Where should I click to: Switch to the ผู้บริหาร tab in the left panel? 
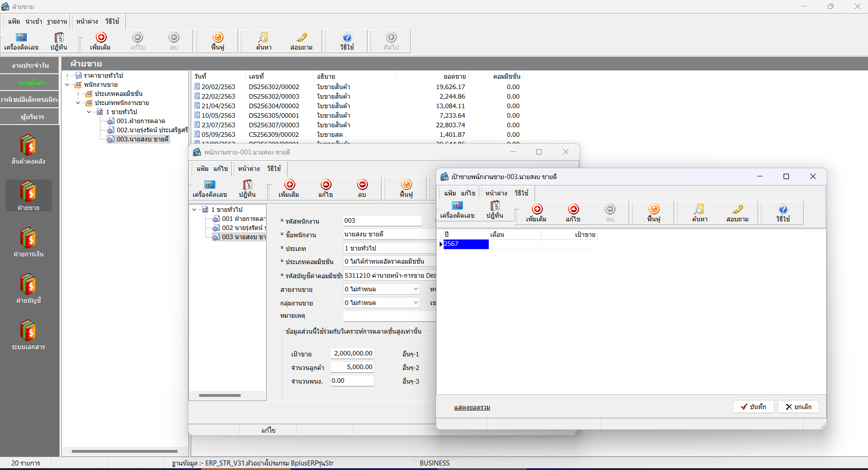30,117
